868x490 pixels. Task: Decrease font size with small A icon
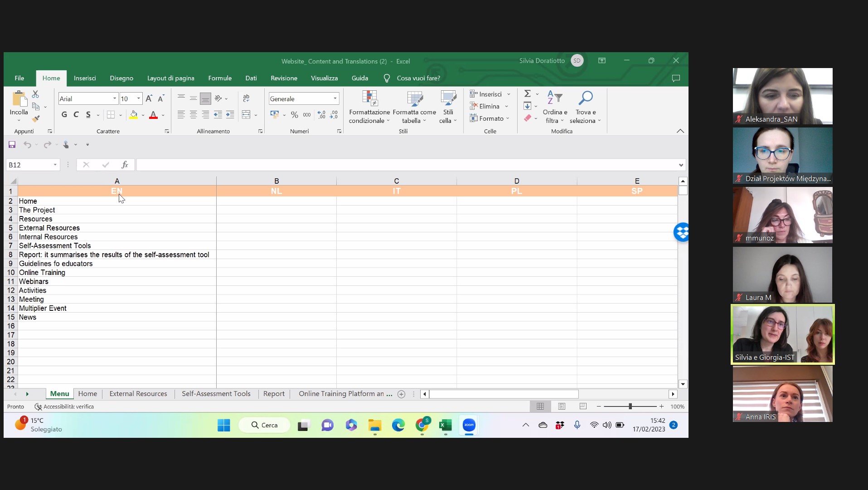(x=160, y=98)
